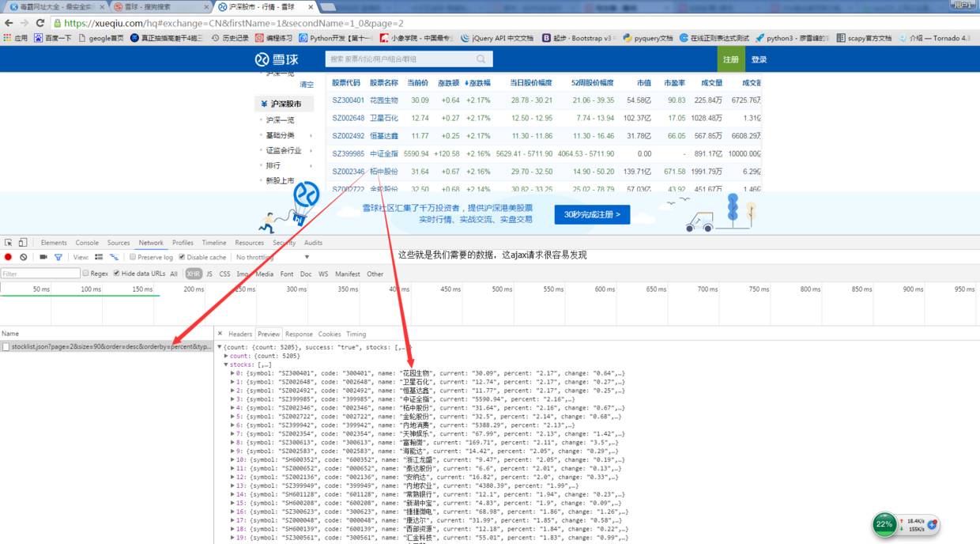This screenshot has height=544, width=980.
Task: Open the apps bookmark shortcut
Action: (16, 38)
